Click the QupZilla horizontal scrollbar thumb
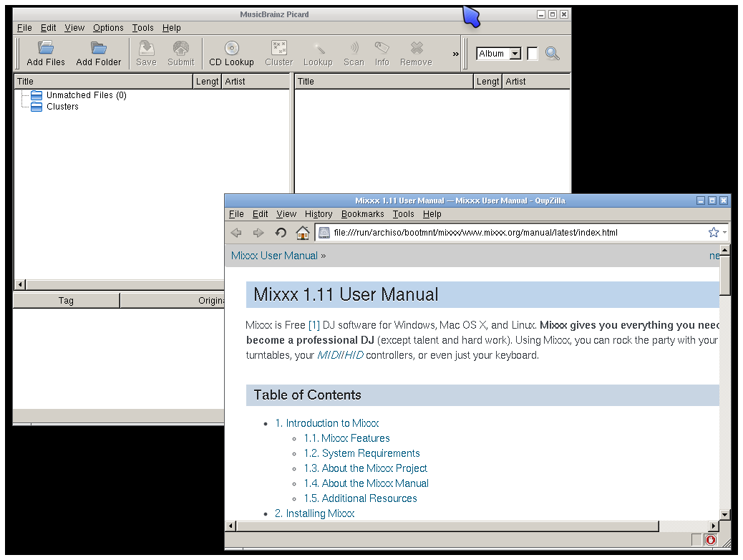The height and width of the screenshot is (560, 743). click(448, 526)
